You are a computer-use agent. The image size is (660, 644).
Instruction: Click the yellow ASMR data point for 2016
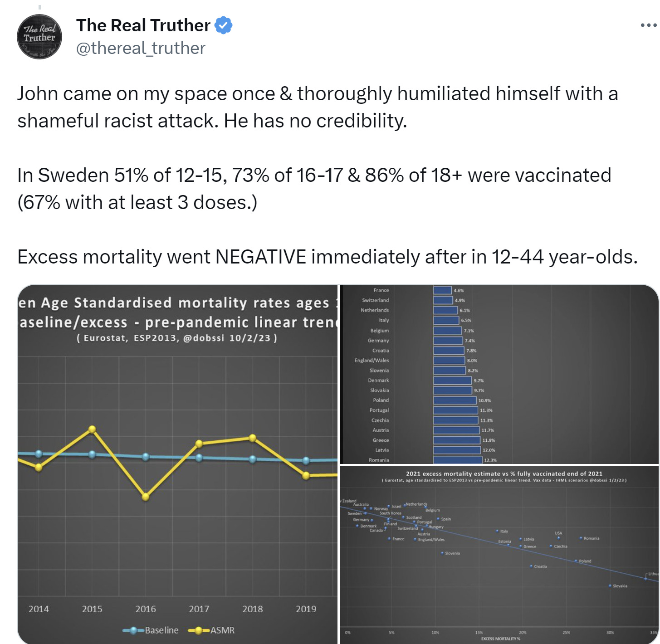point(146,497)
